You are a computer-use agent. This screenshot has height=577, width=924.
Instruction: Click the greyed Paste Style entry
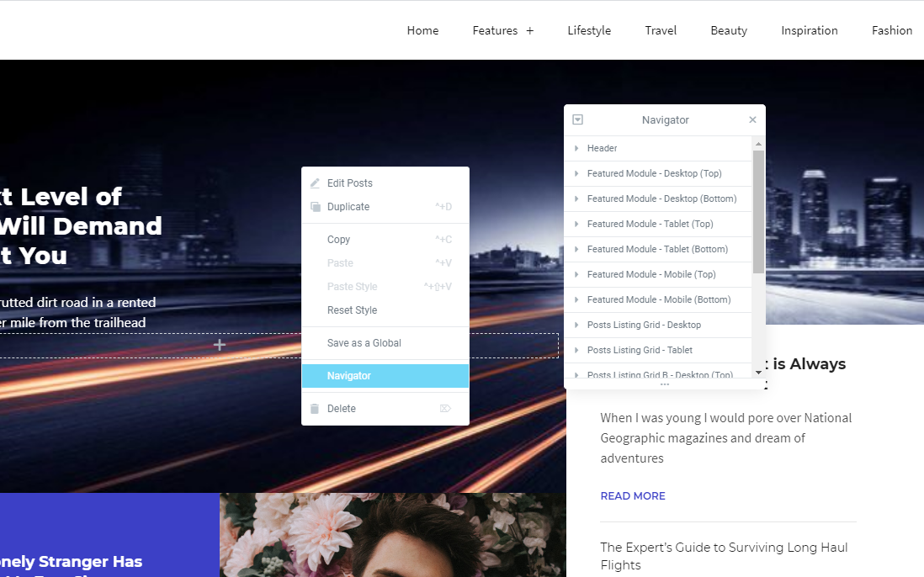tap(385, 287)
